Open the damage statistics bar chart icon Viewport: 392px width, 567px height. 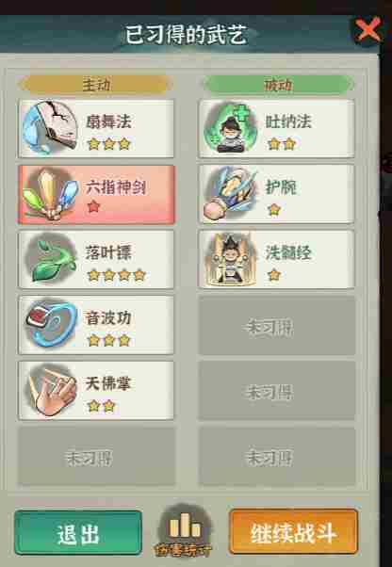click(185, 530)
